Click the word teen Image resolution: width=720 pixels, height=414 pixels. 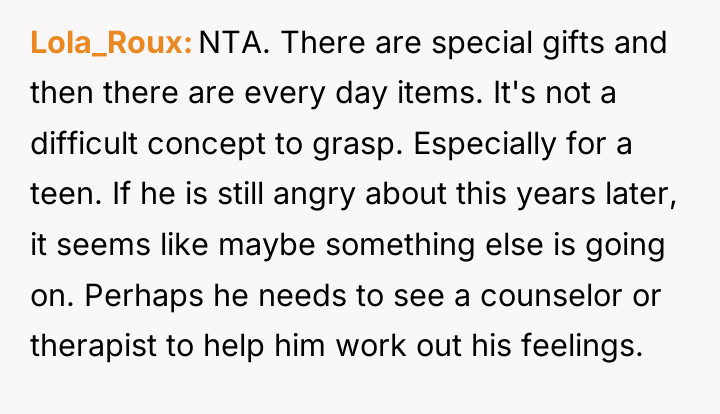click(66, 194)
